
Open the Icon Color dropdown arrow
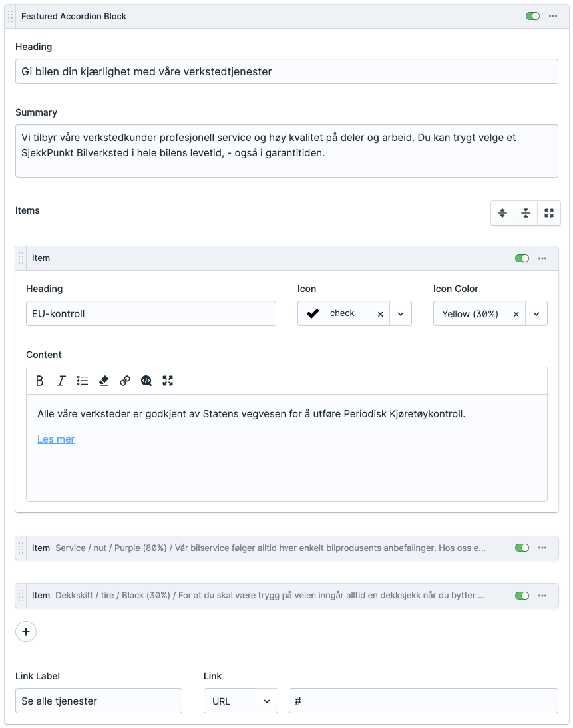[x=536, y=314]
